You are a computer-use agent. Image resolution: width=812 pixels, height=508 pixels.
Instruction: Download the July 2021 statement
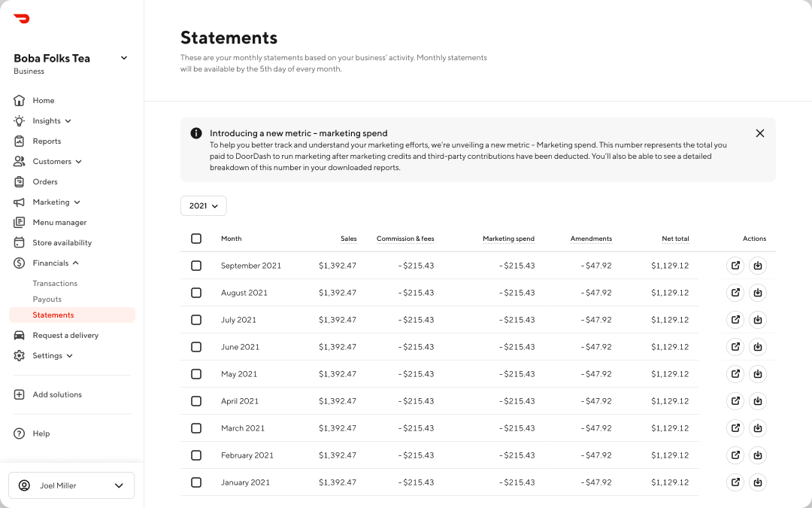tap(758, 320)
